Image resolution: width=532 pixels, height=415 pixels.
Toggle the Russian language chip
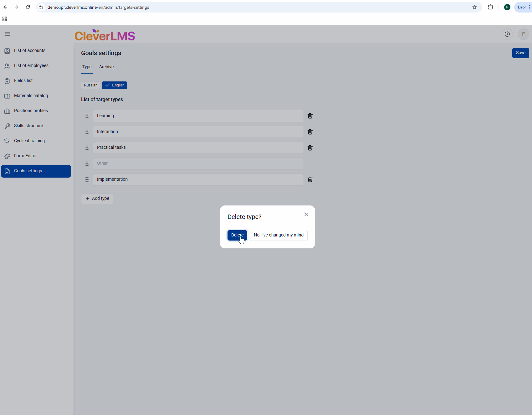point(91,85)
